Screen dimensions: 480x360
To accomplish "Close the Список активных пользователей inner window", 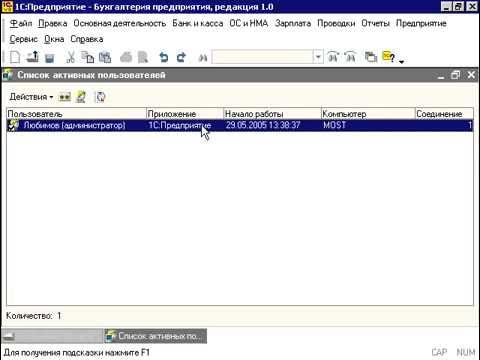I will (471, 75).
